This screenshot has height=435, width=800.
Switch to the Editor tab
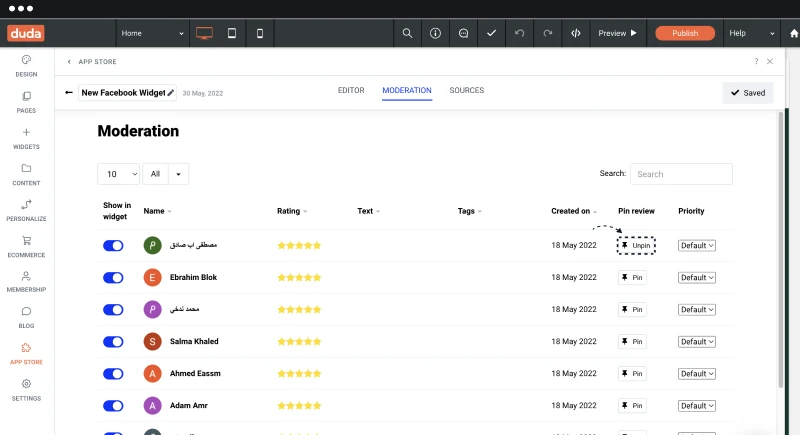(351, 90)
